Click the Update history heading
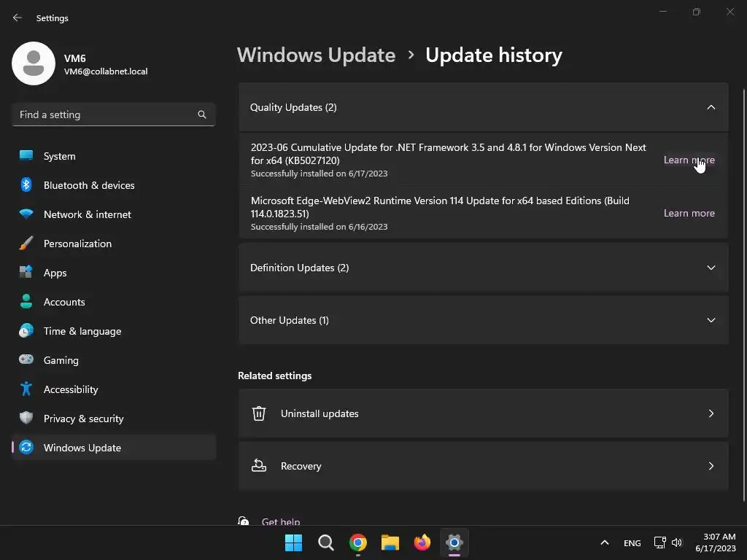Viewport: 747px width, 560px height. coord(494,55)
